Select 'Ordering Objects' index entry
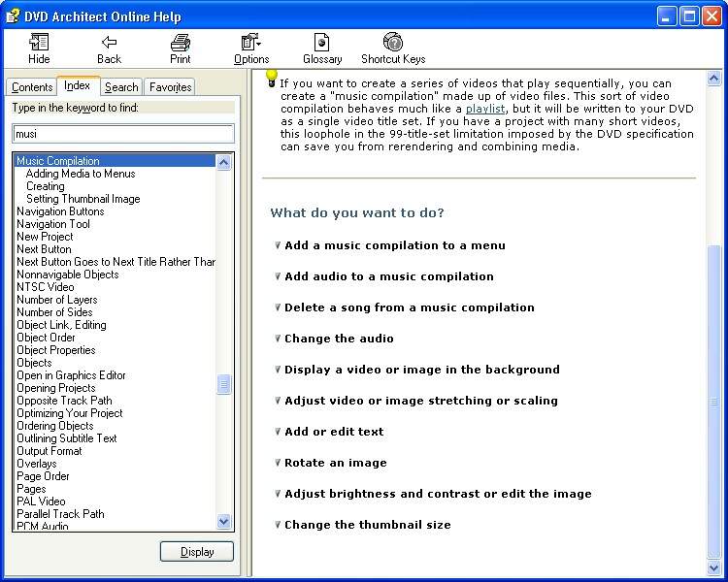 tap(55, 426)
